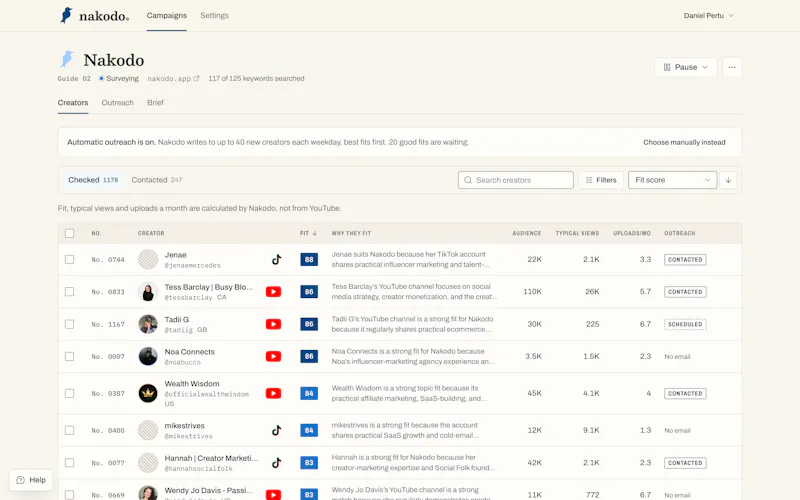Click YouTube icon in Noa Connects row

pyautogui.click(x=273, y=356)
